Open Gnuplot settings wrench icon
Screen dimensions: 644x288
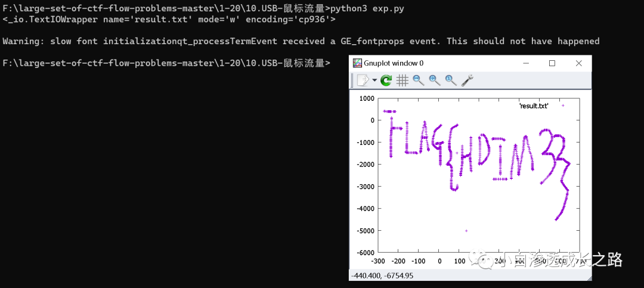(x=467, y=80)
